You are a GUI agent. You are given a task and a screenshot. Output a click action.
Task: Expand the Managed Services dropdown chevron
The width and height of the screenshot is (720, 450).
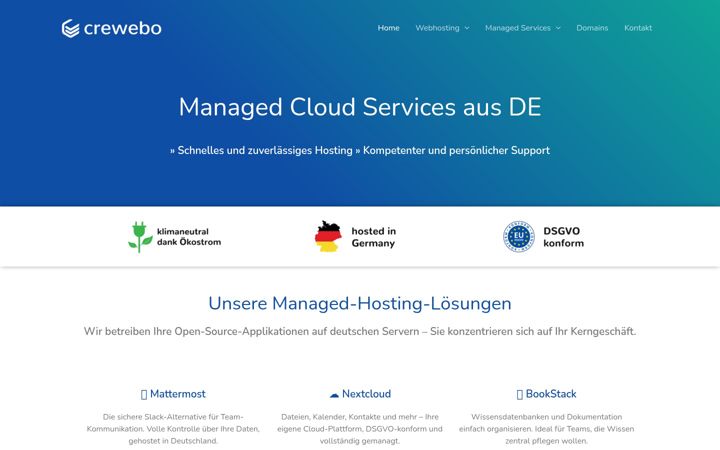pyautogui.click(x=558, y=28)
